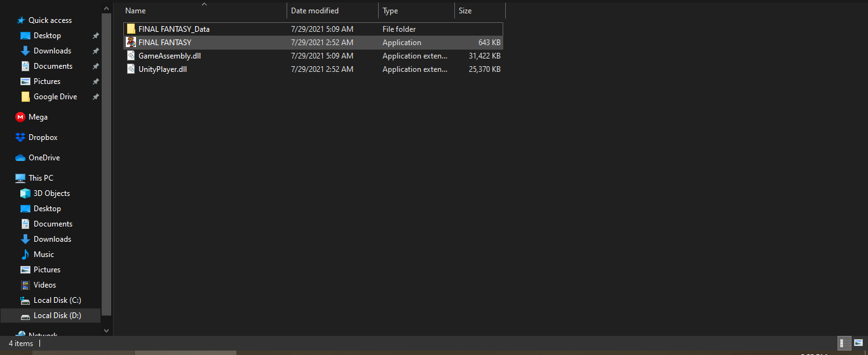The width and height of the screenshot is (868, 355).
Task: Open the FINAL FANTASY application file
Action: (165, 43)
